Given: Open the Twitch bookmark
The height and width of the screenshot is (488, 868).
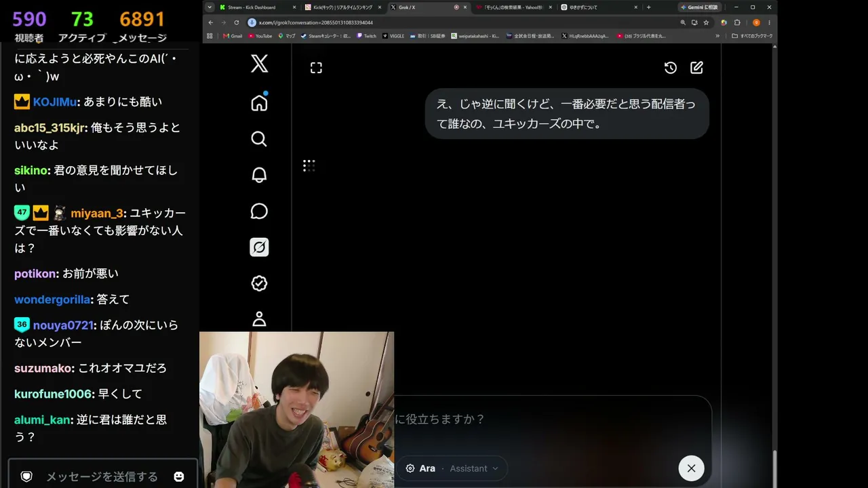Looking at the screenshot, I should 366,36.
